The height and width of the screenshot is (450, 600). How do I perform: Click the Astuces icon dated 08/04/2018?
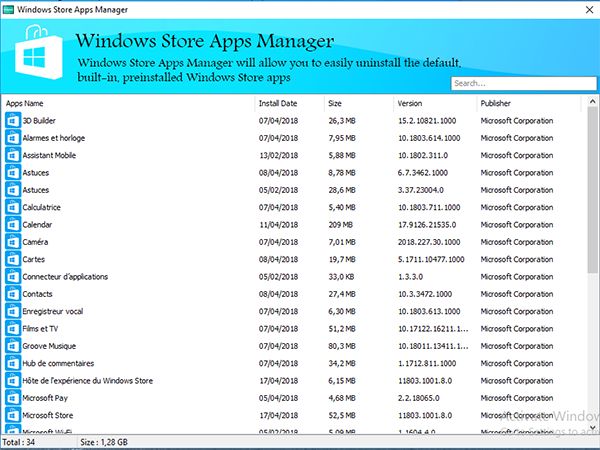tap(13, 173)
